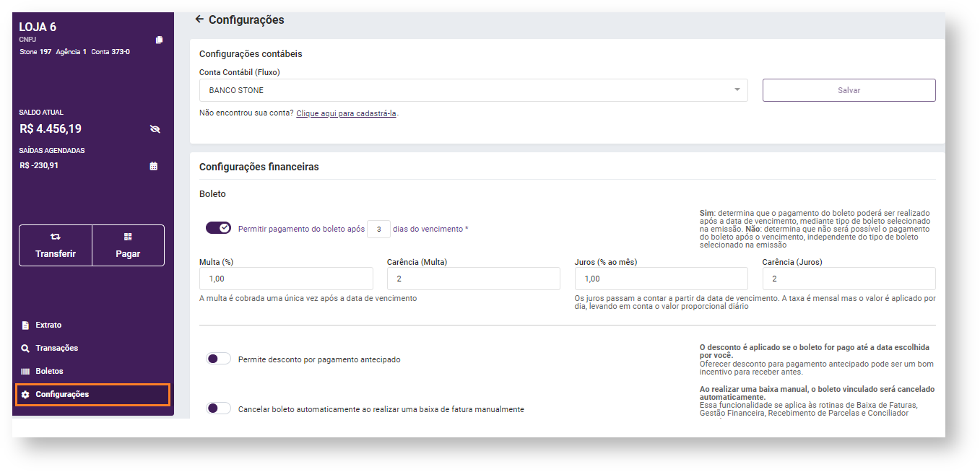
Task: Expand the Conta Contábil dropdown arrow
Action: point(737,90)
